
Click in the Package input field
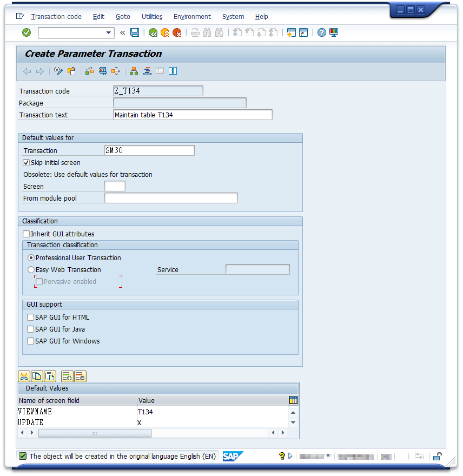click(178, 102)
